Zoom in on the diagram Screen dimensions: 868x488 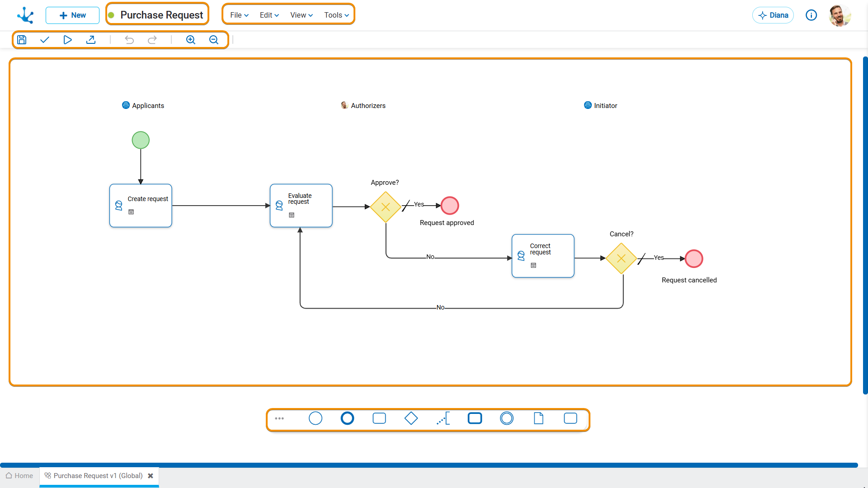(x=191, y=40)
